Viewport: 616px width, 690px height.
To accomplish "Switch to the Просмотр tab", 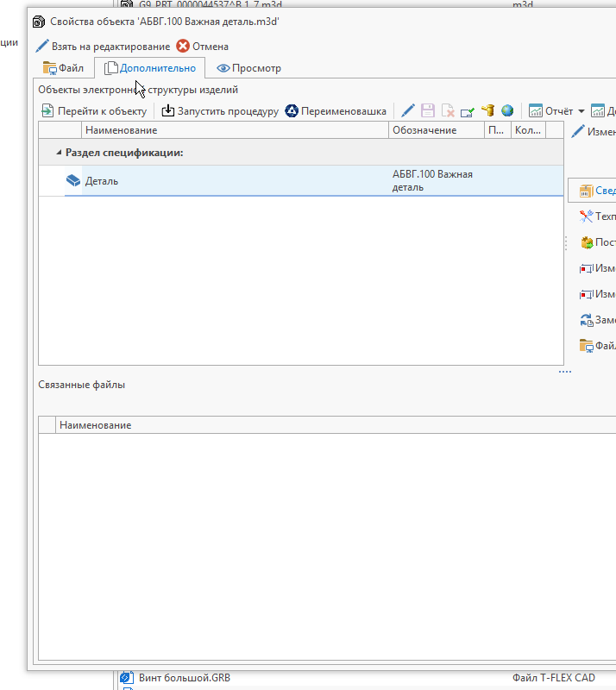I will click(248, 68).
